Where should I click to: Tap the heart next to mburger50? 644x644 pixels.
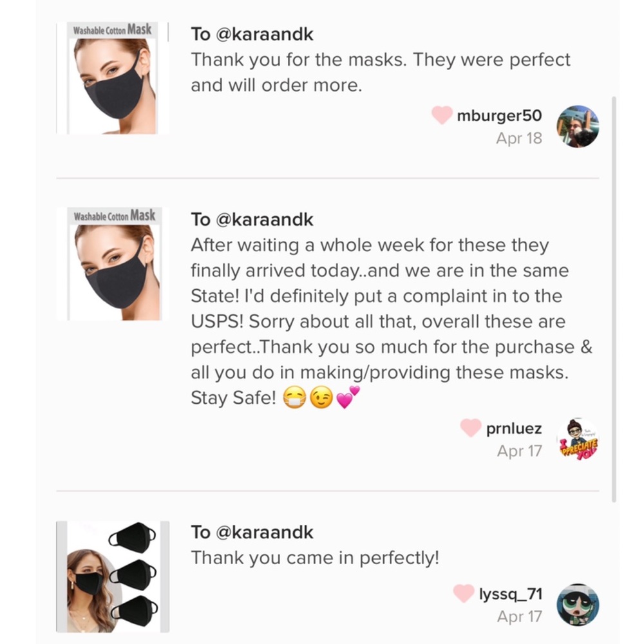[442, 116]
